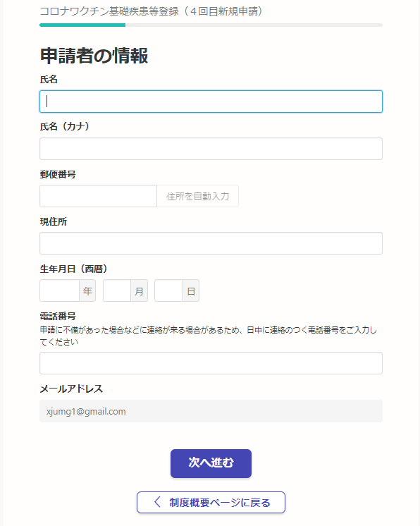Click the left chevron back icon

(x=157, y=502)
